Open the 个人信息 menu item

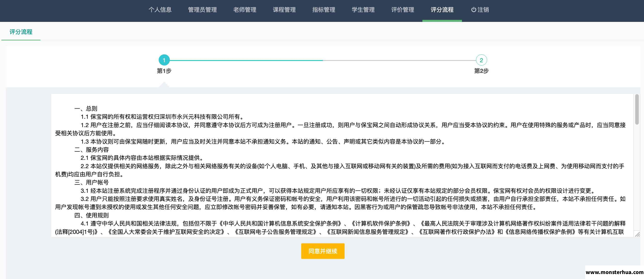(160, 10)
